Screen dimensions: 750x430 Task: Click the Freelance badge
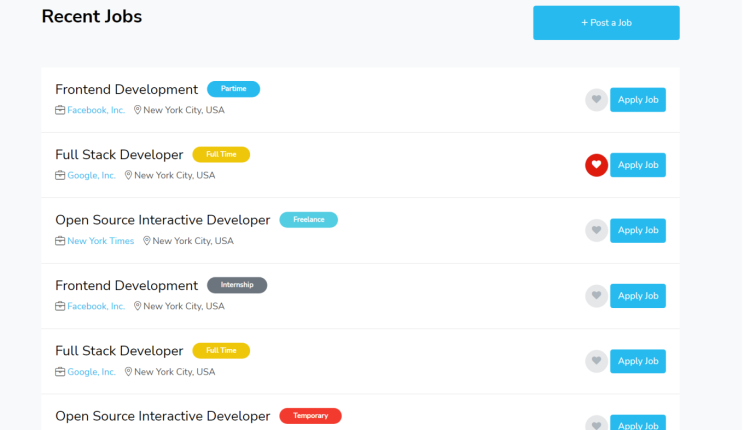point(309,220)
